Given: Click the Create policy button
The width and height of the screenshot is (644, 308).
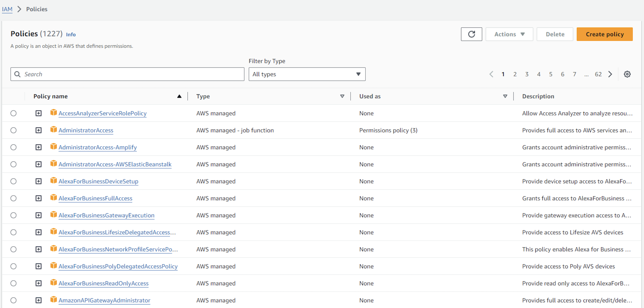Looking at the screenshot, I should [x=605, y=34].
